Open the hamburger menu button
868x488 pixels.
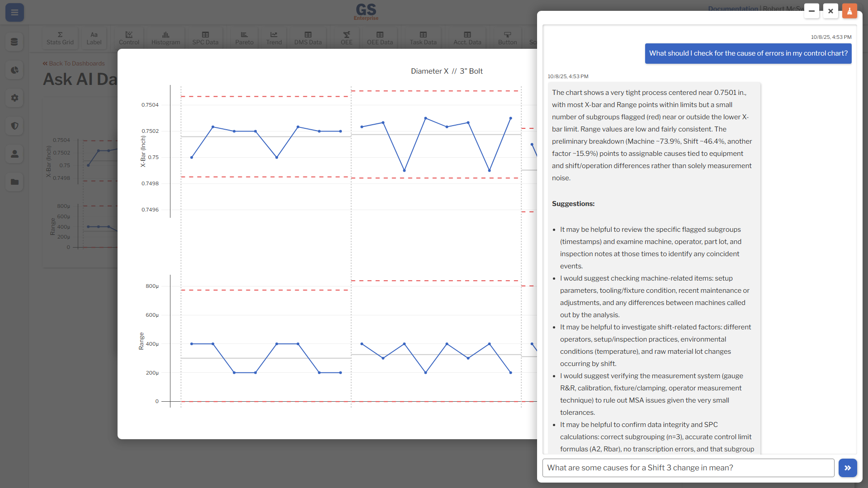tap(14, 12)
